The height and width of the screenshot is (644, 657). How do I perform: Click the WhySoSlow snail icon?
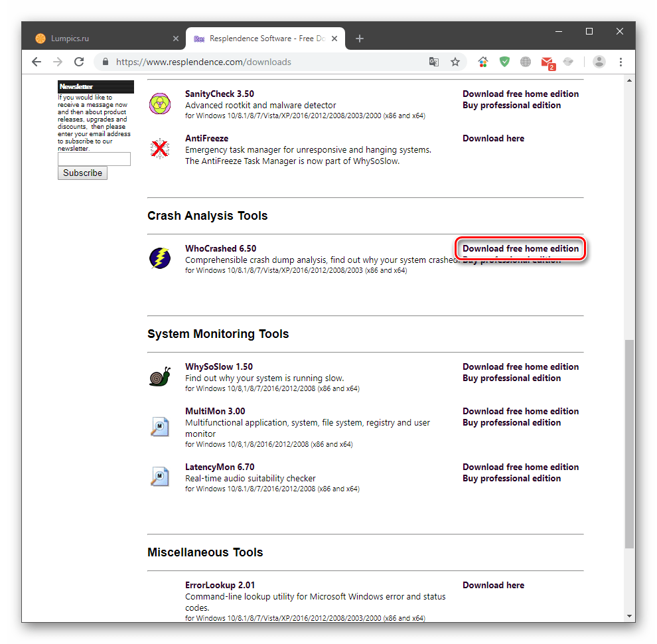tap(160, 376)
